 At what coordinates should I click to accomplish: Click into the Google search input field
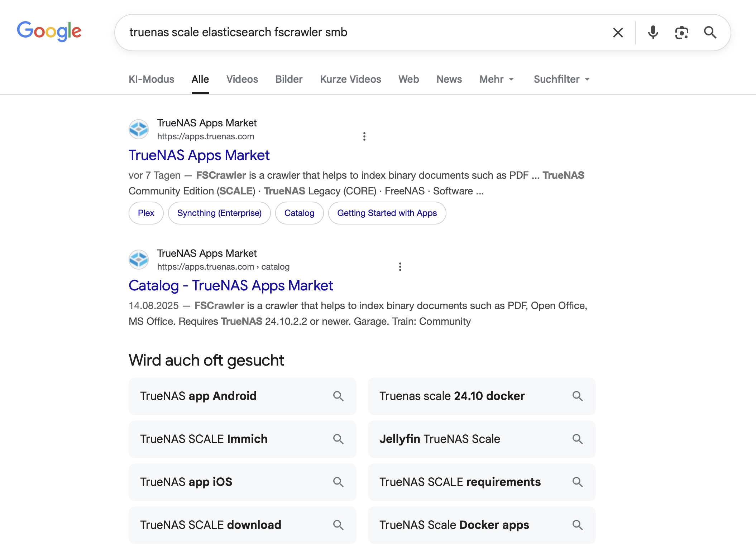click(x=358, y=32)
